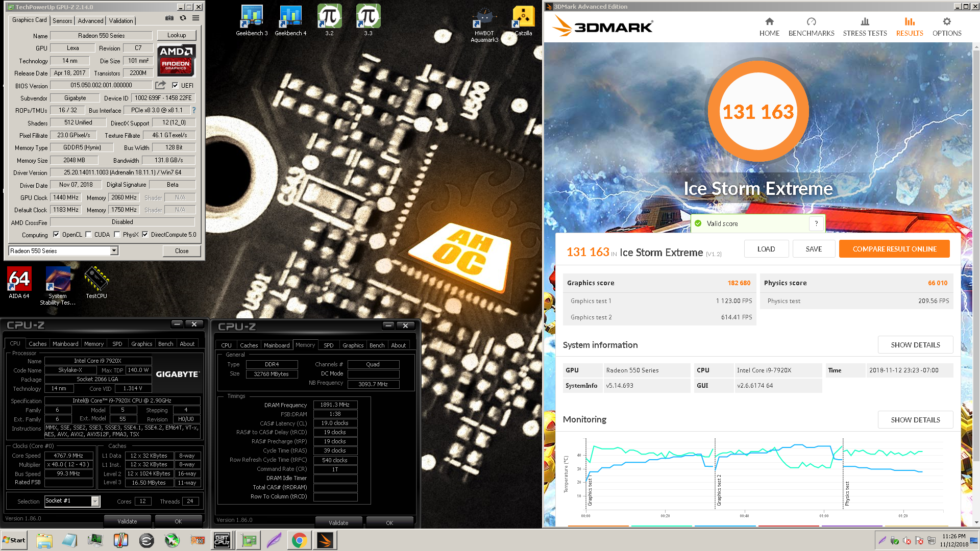Click the Windows Start button
This screenshot has width=980, height=551.
pos(14,540)
